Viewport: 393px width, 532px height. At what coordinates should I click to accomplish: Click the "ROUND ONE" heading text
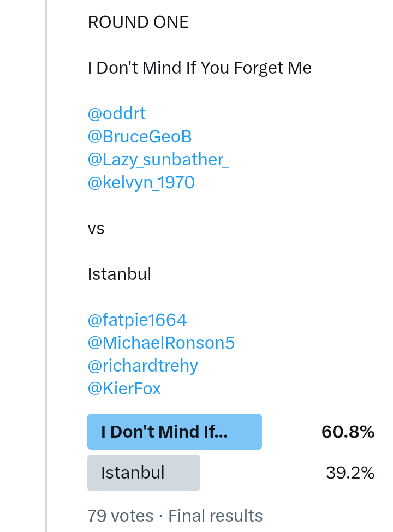pyautogui.click(x=138, y=22)
